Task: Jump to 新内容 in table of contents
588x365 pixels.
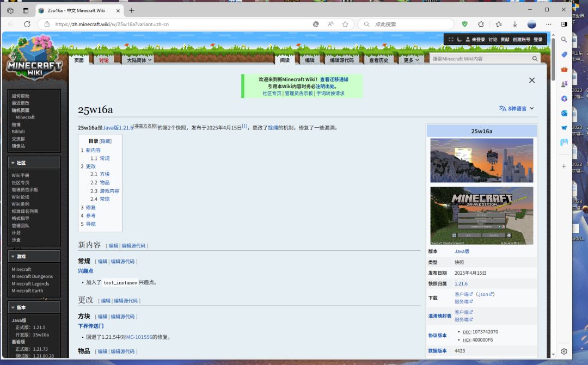Action: click(93, 150)
